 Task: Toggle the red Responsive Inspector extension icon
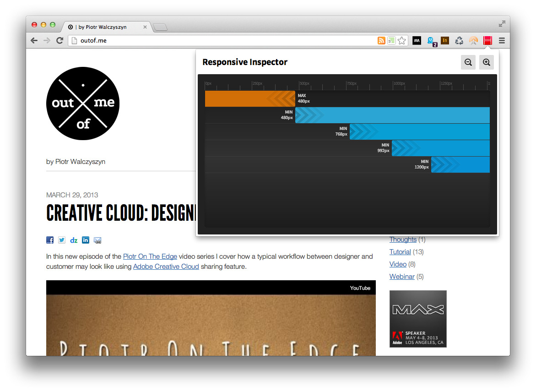click(488, 41)
